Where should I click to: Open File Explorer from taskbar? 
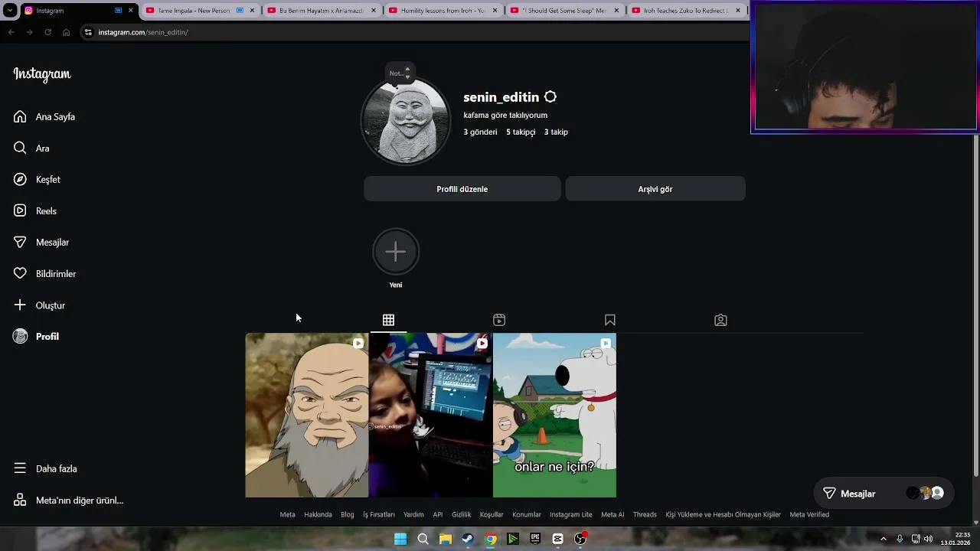(x=445, y=539)
